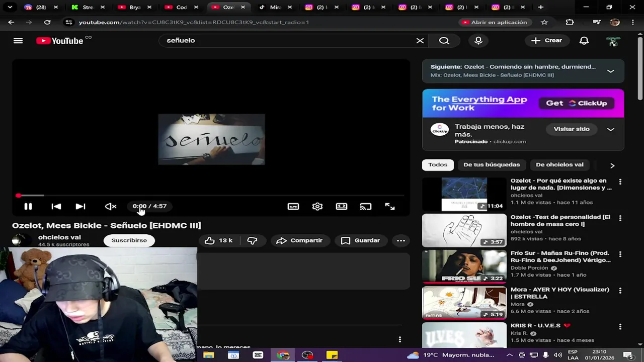
Task: Switch to the Kick Stre tab
Action: pyautogui.click(x=88, y=8)
